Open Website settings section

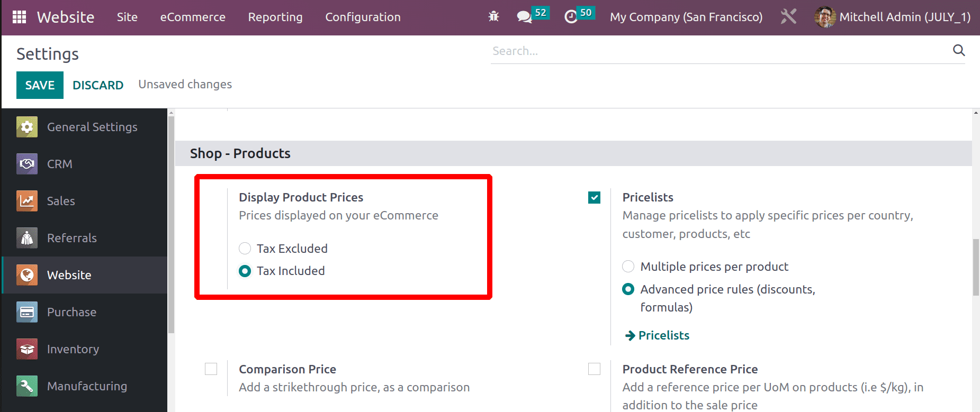point(85,275)
